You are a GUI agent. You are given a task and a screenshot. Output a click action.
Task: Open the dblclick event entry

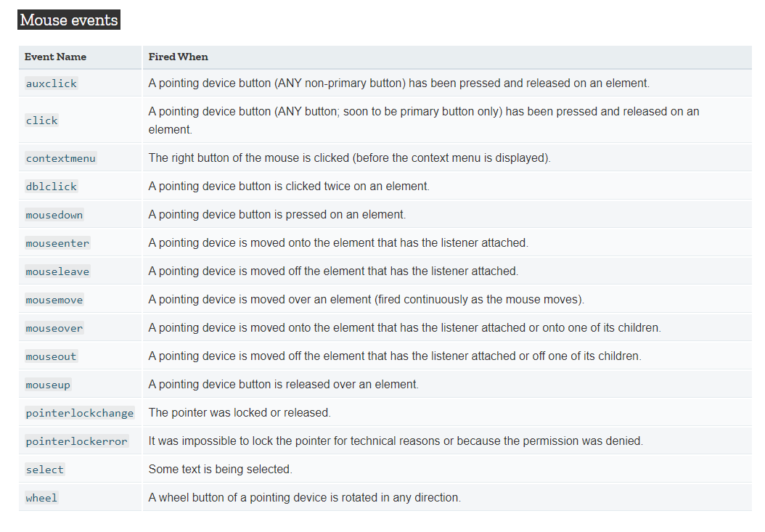pos(52,187)
